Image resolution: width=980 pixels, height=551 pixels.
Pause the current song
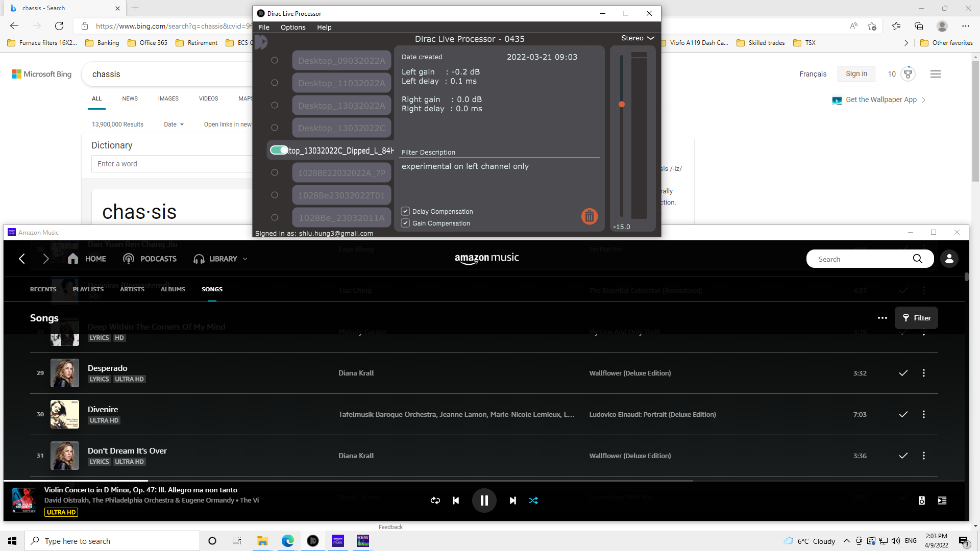coord(484,500)
